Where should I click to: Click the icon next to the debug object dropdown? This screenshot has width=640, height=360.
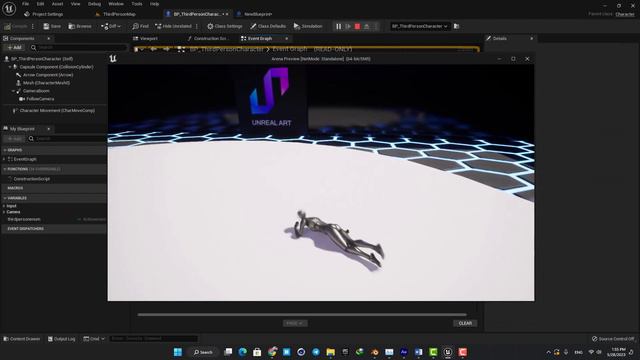click(x=456, y=26)
